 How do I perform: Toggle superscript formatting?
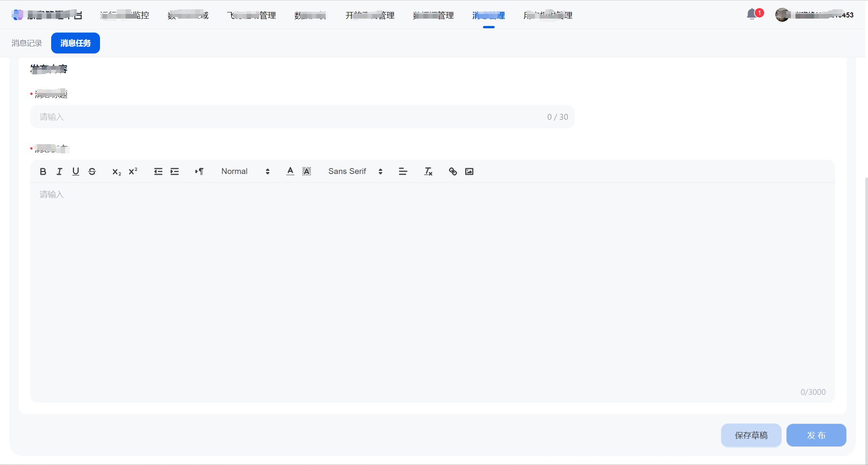coord(133,171)
